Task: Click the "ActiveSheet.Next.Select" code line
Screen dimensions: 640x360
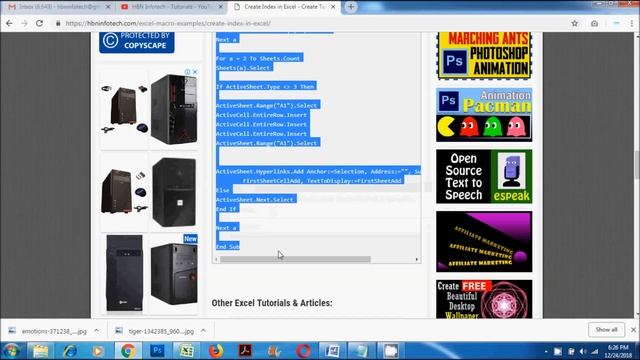Action: pos(256,200)
